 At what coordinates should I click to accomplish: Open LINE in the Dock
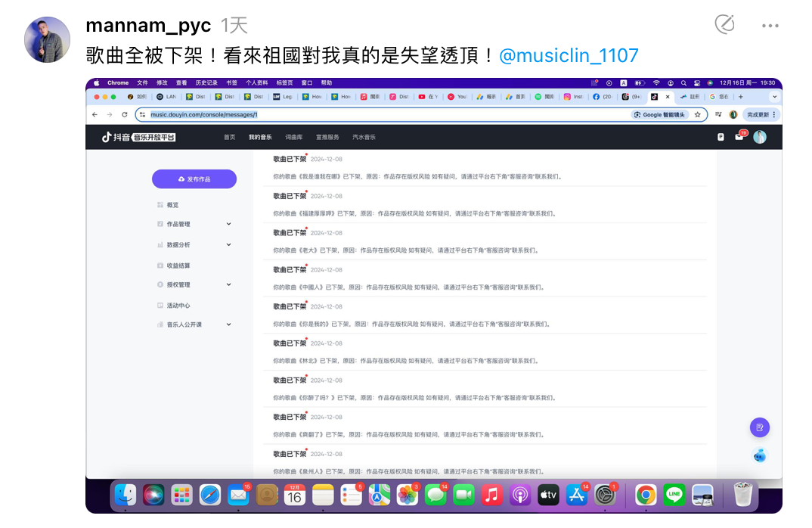click(674, 495)
